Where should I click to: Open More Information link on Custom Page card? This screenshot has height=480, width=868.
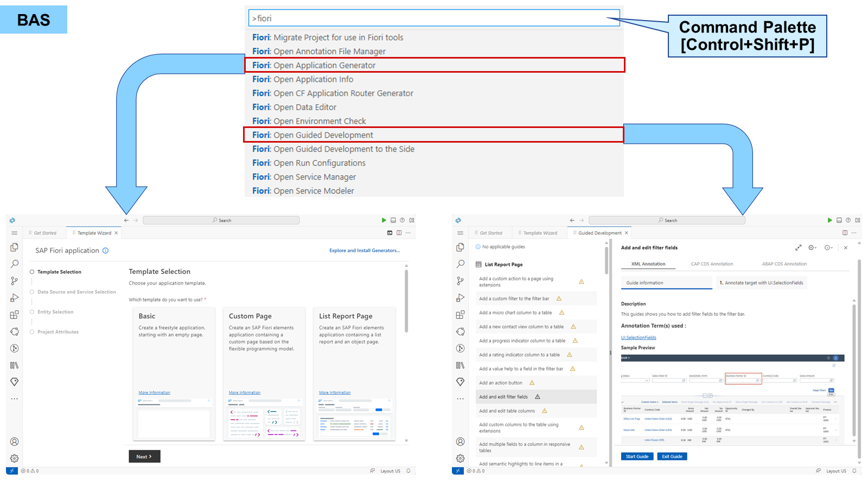[x=245, y=393]
